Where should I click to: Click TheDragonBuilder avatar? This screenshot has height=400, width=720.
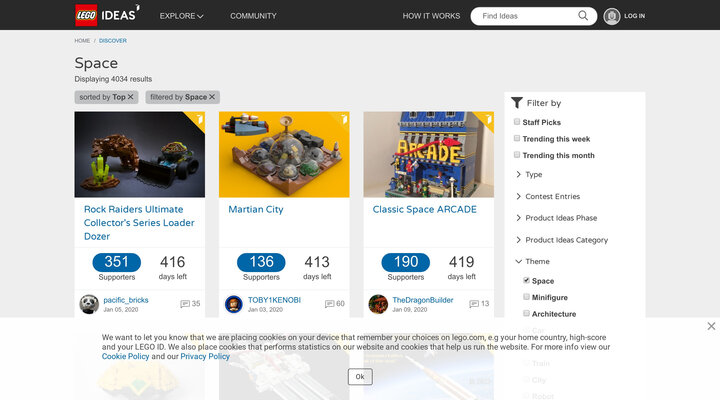click(378, 304)
